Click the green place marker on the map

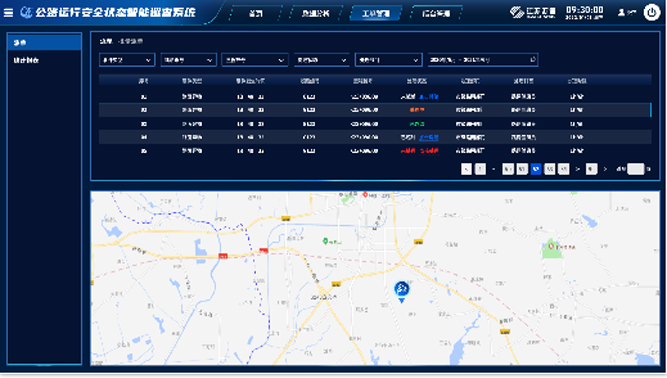coord(325,241)
